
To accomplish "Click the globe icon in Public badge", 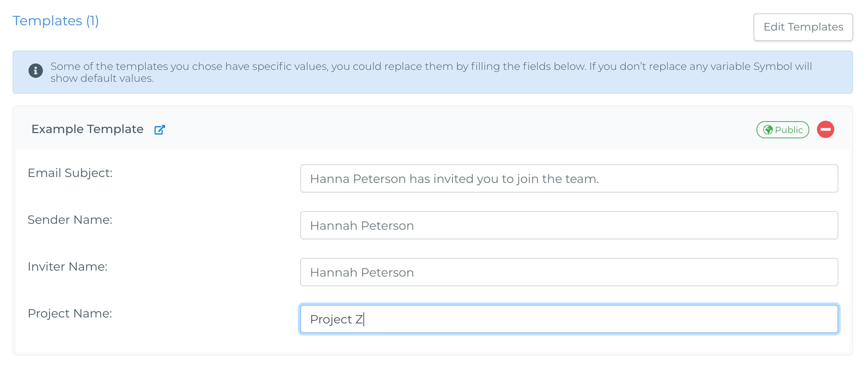I will coord(768,130).
